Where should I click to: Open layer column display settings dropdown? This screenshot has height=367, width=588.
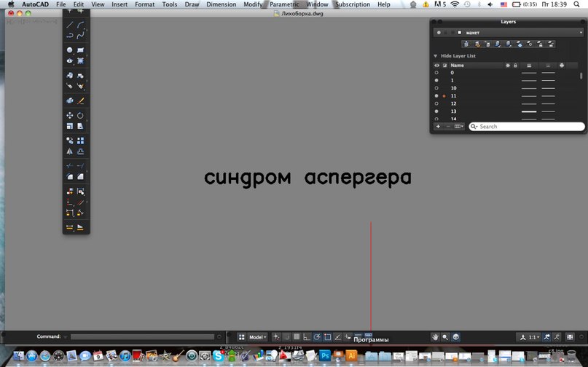pyautogui.click(x=459, y=127)
